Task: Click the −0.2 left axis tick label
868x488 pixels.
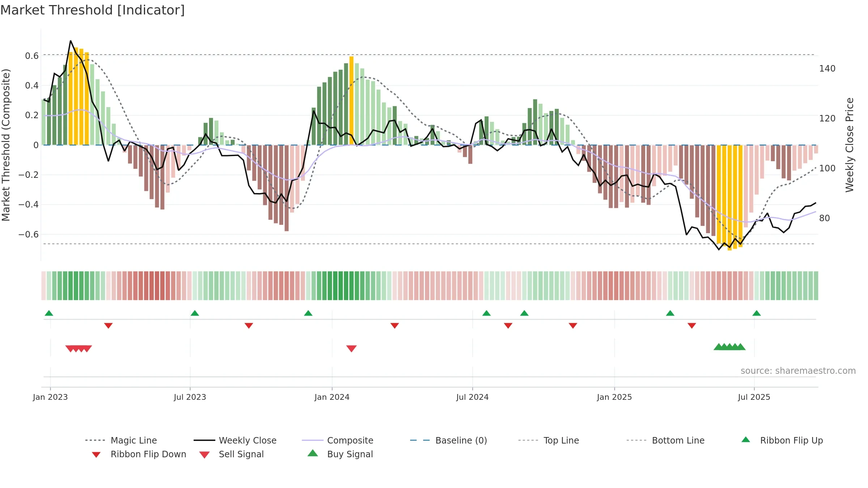Action: pyautogui.click(x=29, y=175)
